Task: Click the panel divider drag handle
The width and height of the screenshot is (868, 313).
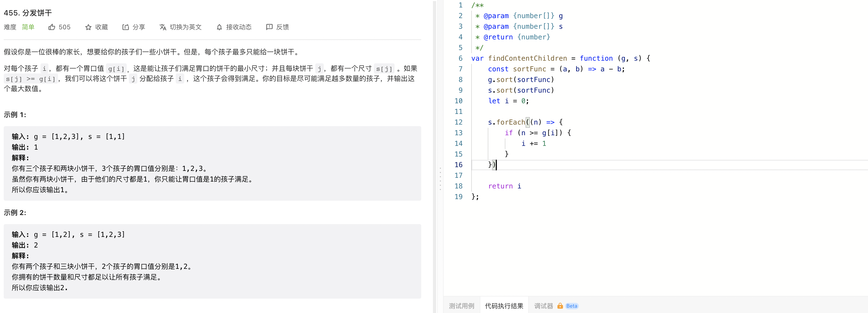Action: (440, 179)
